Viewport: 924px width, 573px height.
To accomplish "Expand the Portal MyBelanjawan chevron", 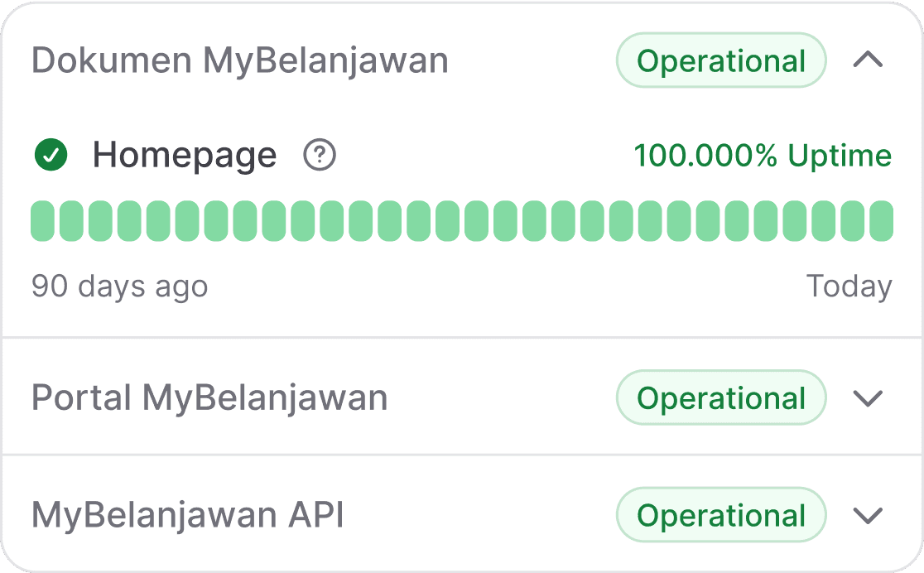I will coord(868,398).
